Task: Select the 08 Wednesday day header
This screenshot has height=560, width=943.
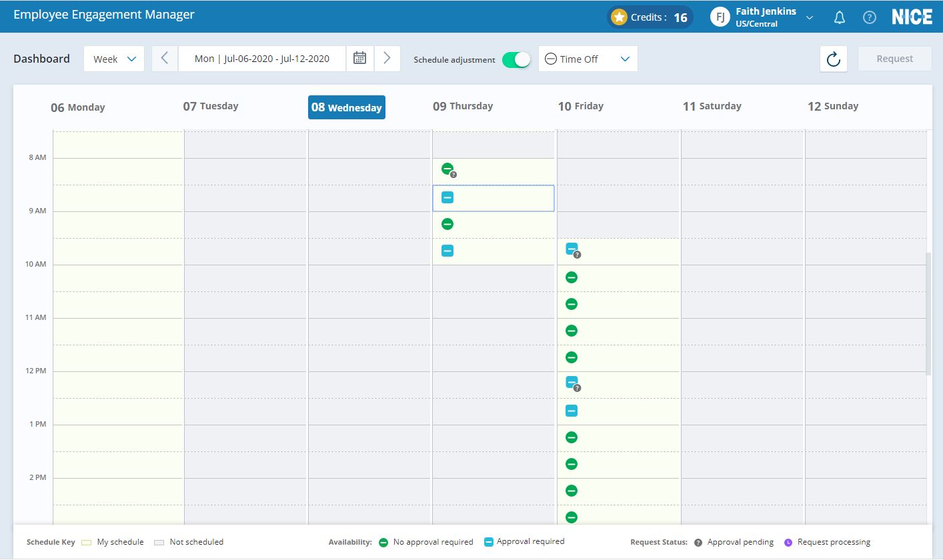Action: tap(346, 107)
